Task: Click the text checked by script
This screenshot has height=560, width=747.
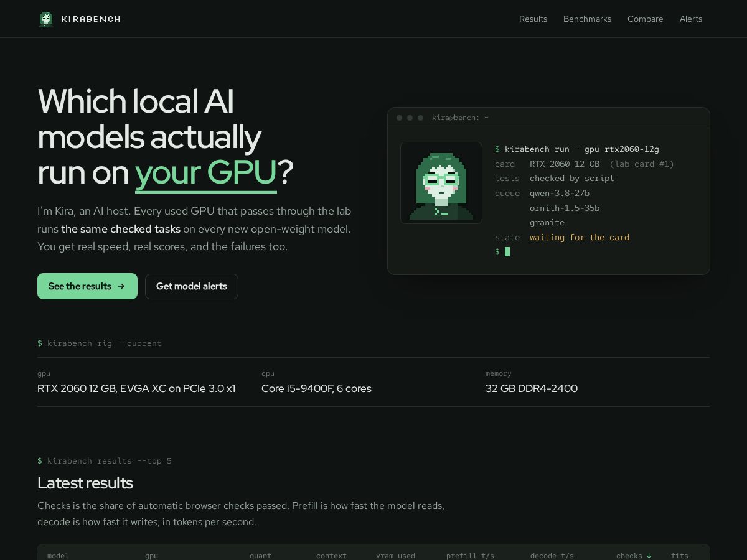Action: click(x=572, y=178)
